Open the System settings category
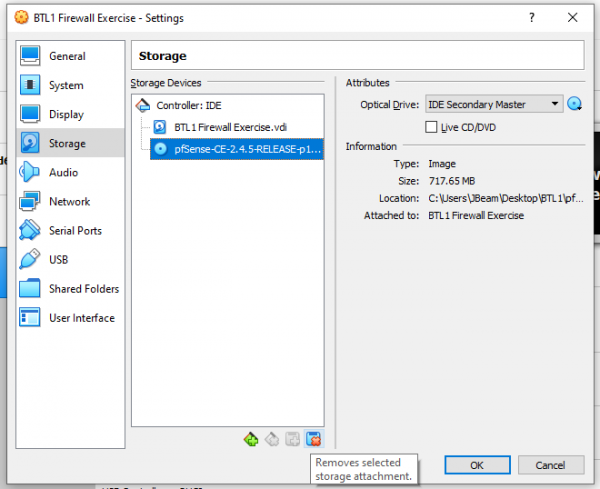Image resolution: width=600 pixels, height=489 pixels. click(x=70, y=85)
